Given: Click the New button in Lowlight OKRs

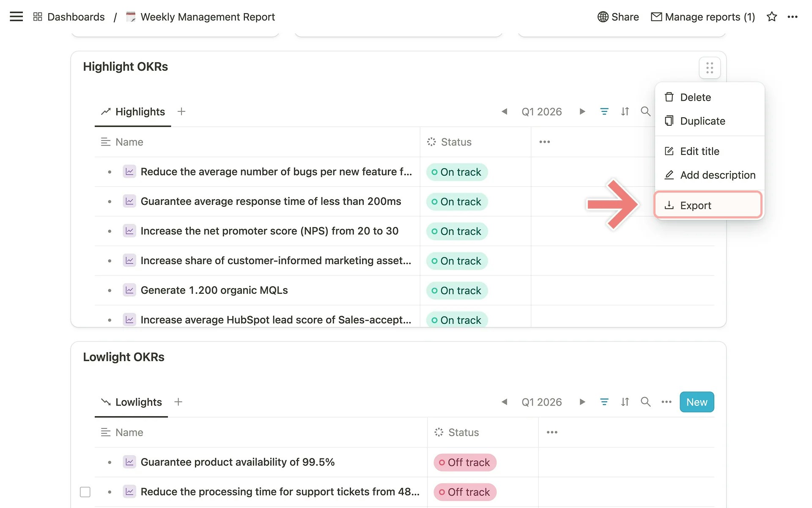Looking at the screenshot, I should point(697,402).
